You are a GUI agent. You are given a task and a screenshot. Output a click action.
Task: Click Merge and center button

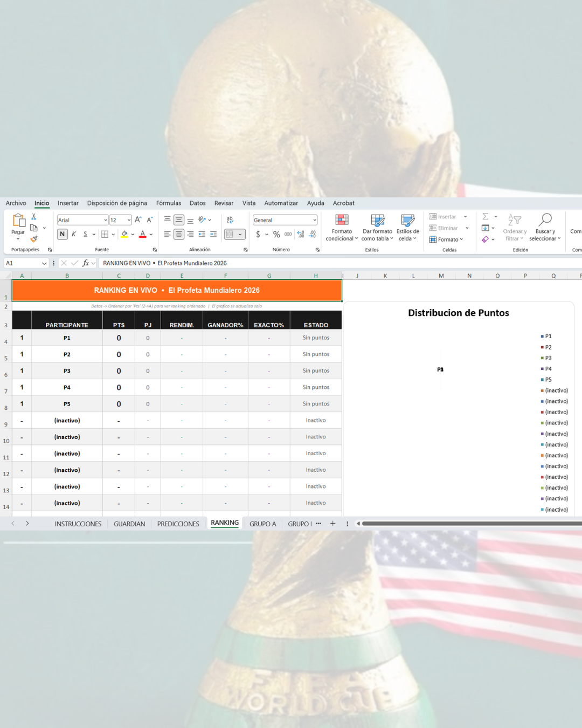(x=230, y=234)
